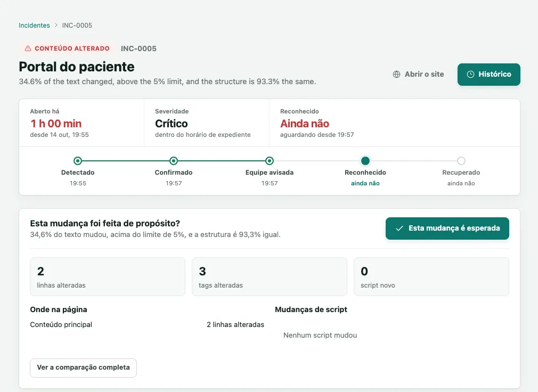Select the Reconhecido filled timeline marker
The image size is (538, 392).
[365, 161]
